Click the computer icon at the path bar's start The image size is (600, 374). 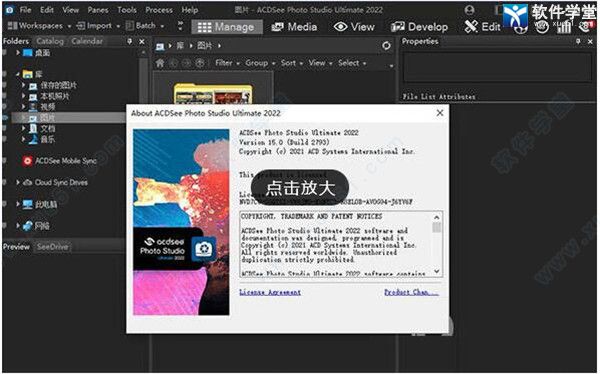coord(160,46)
